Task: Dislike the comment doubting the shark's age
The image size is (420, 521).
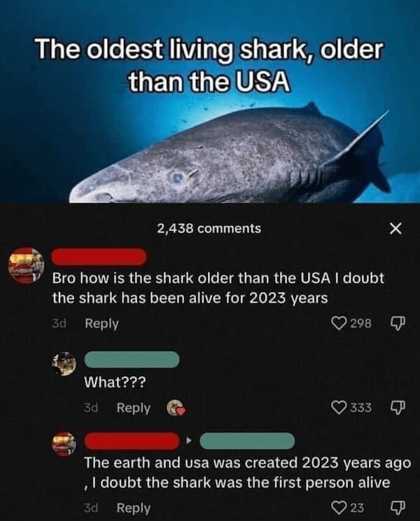Action: point(397,324)
